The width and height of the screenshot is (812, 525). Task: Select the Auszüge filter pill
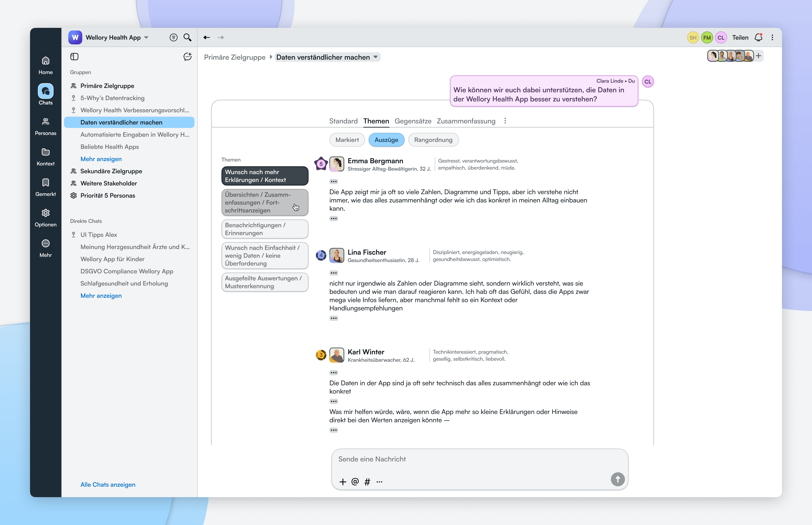(x=386, y=140)
